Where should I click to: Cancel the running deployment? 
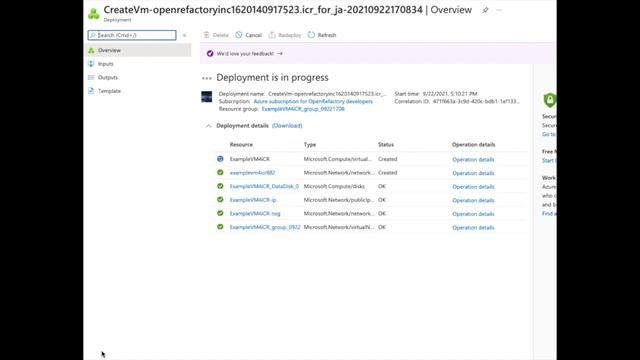pos(249,35)
